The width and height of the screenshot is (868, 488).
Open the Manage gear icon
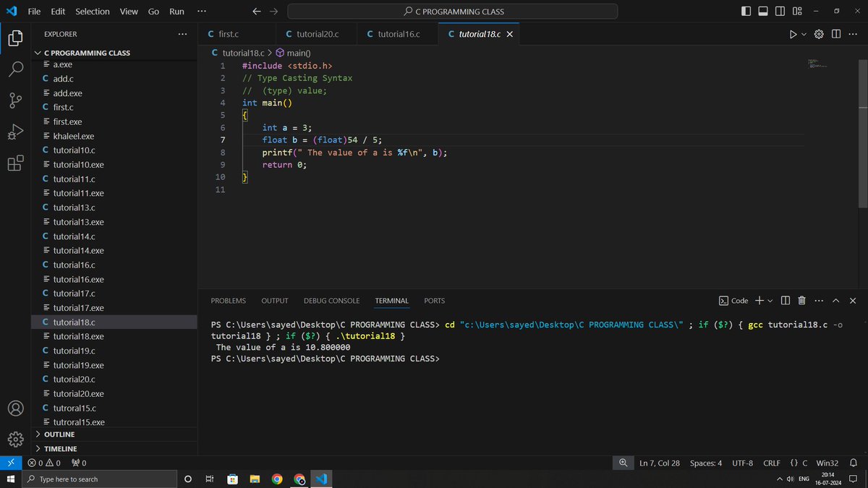15,439
